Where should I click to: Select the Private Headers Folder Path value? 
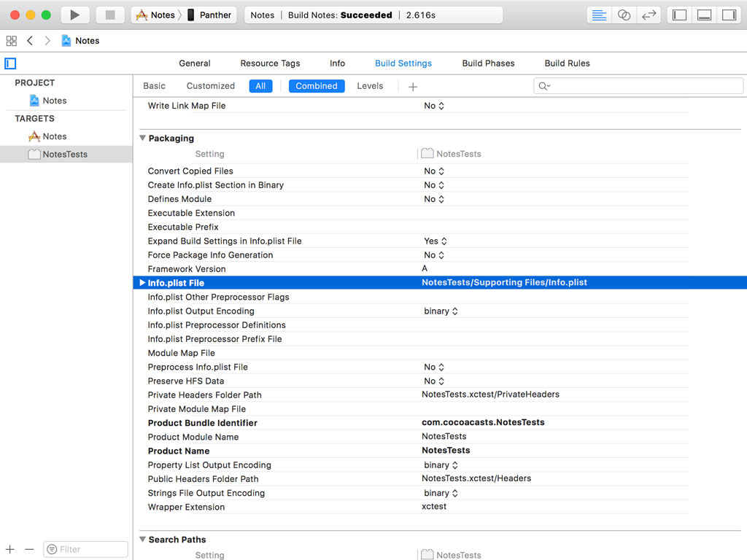tap(490, 394)
